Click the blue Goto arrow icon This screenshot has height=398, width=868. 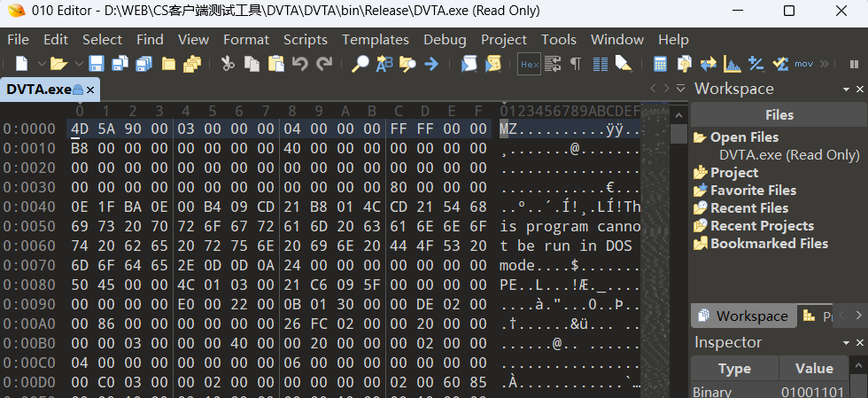431,64
